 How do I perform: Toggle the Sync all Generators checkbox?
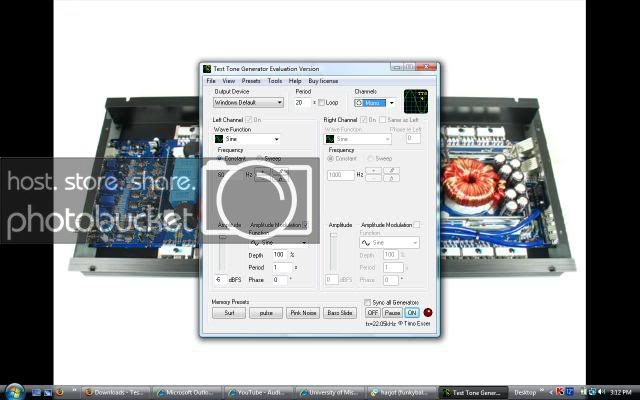click(x=367, y=302)
